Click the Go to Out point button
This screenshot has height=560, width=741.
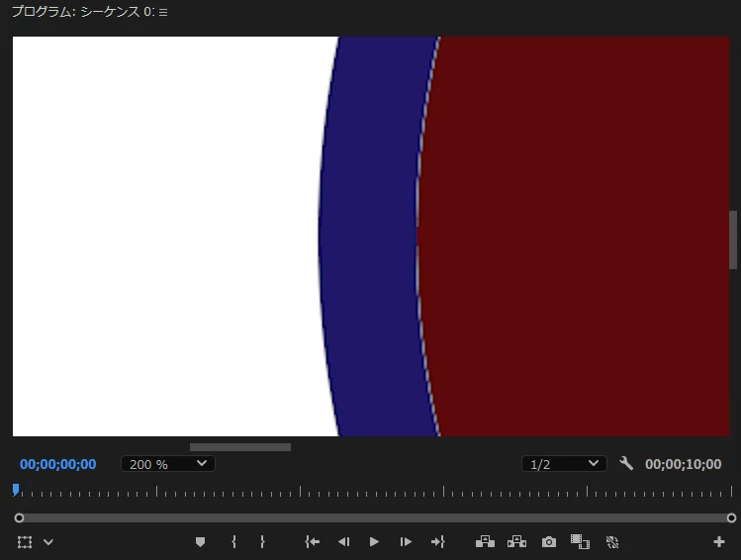pyautogui.click(x=438, y=542)
